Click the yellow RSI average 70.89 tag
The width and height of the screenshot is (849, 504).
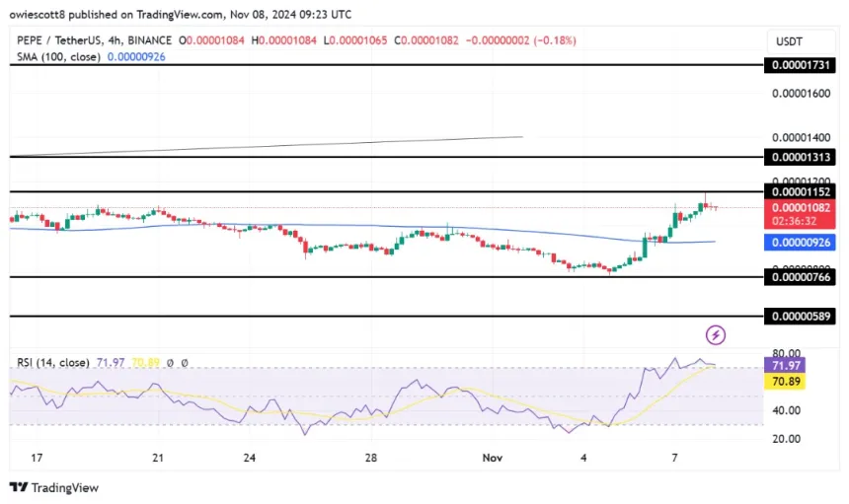(785, 382)
